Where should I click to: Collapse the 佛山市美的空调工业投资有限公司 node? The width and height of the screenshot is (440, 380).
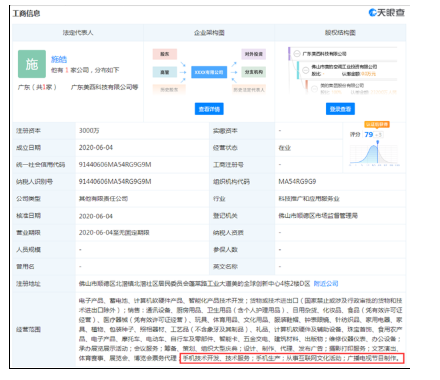click(x=305, y=70)
